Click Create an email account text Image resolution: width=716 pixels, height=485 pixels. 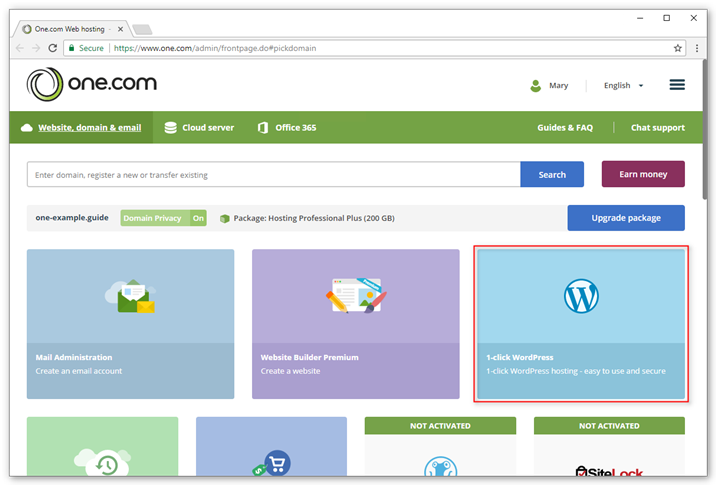(79, 371)
